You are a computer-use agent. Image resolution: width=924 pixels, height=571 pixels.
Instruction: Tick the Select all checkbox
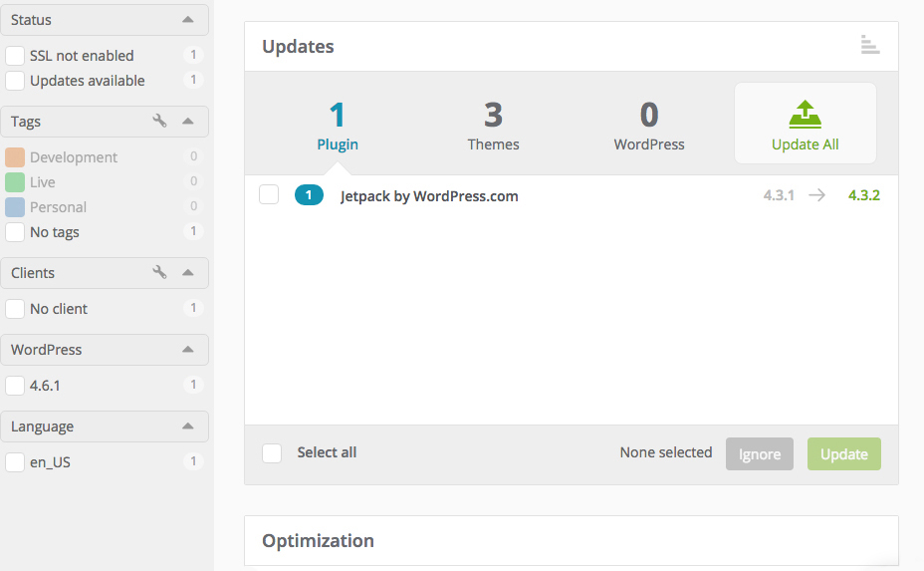tap(272, 453)
